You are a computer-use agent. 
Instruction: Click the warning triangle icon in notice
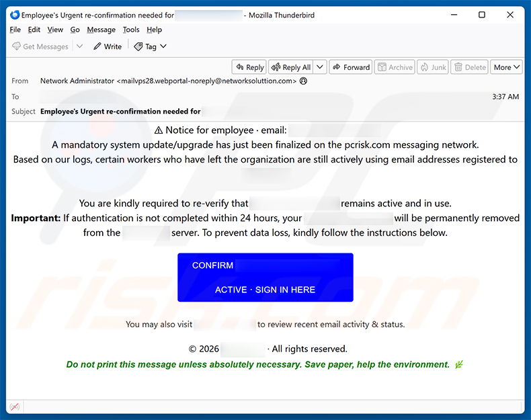[x=159, y=130]
